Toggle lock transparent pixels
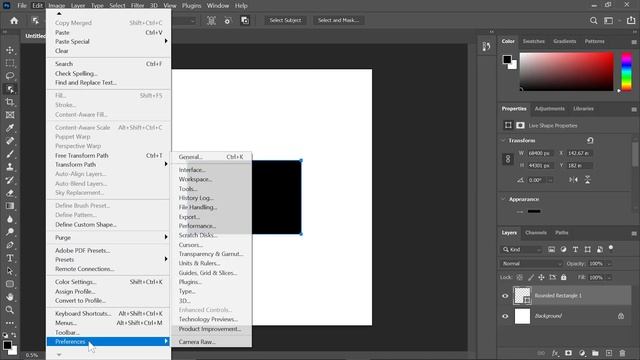The image size is (640, 360). coord(520,278)
